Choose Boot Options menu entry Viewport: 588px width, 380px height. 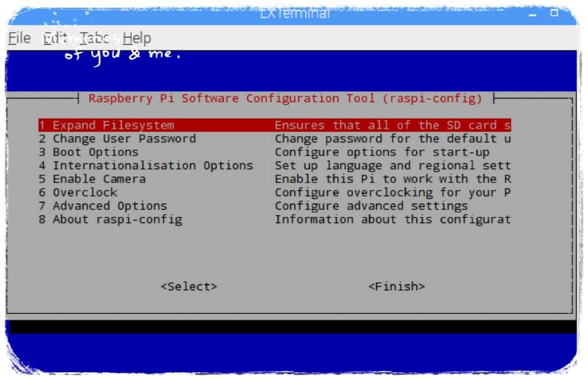pos(275,152)
